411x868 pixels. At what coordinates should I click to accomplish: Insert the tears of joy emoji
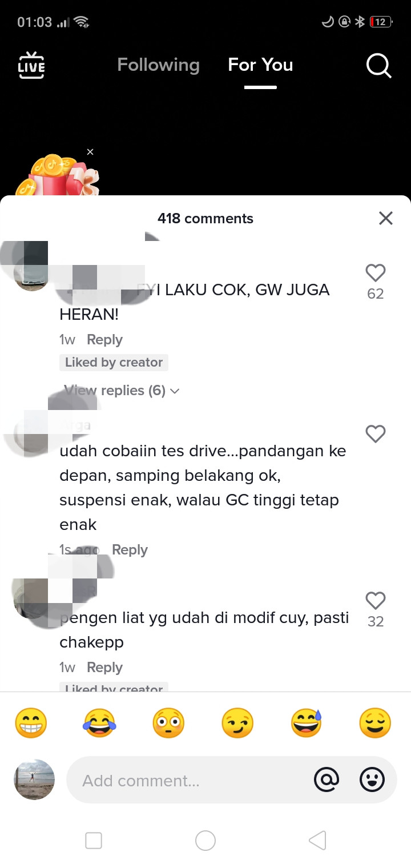[99, 723]
